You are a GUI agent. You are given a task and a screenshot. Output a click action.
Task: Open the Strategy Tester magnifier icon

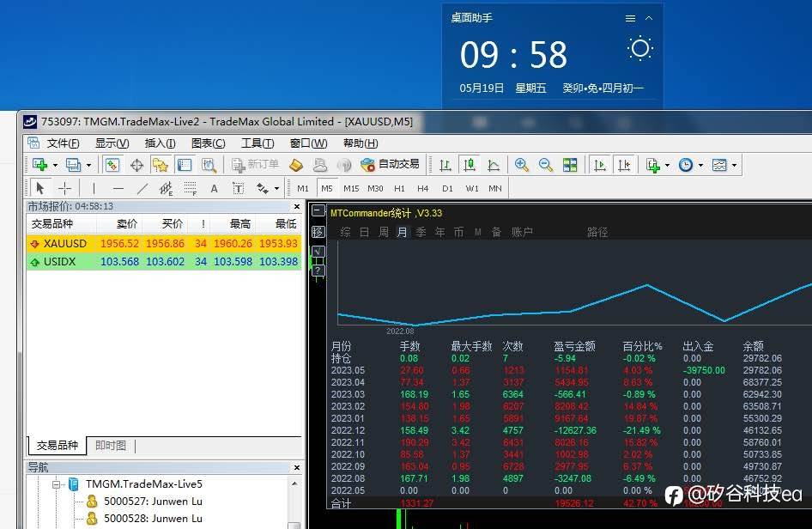[x=209, y=165]
